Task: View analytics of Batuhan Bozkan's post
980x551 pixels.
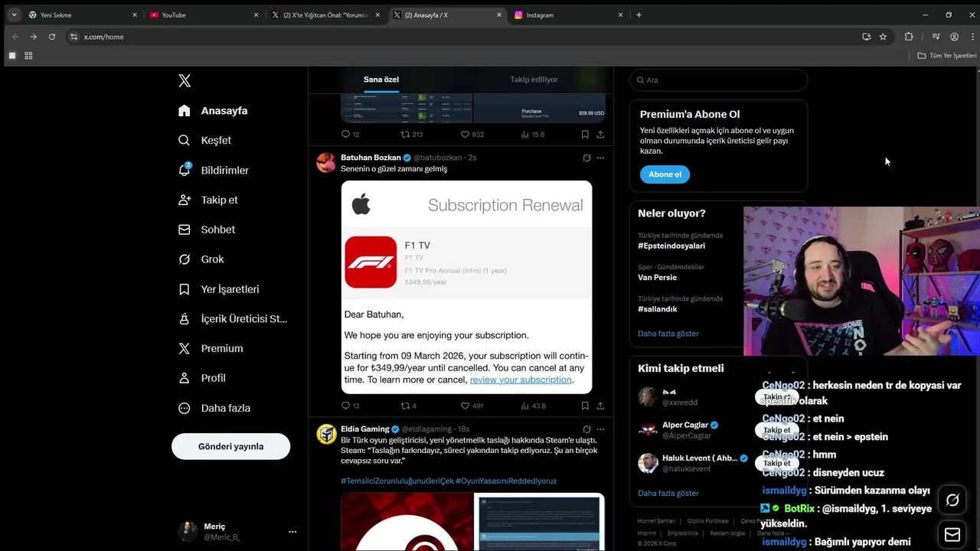Action: 533,406
